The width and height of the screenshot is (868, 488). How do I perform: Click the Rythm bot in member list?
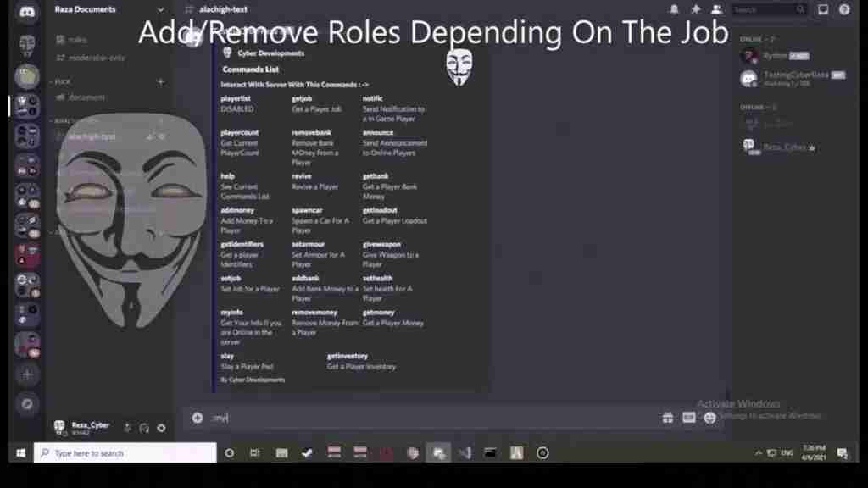click(x=775, y=56)
